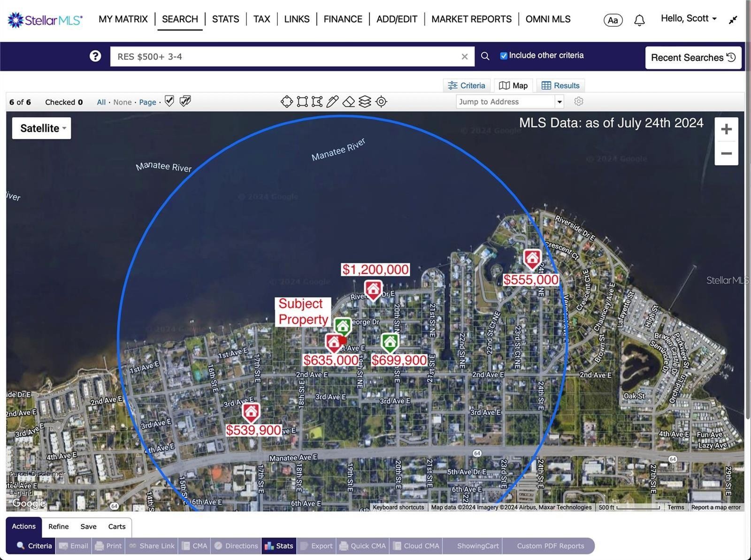Viewport: 751px width, 560px height.
Task: Open the help question mark icon
Action: pos(95,56)
